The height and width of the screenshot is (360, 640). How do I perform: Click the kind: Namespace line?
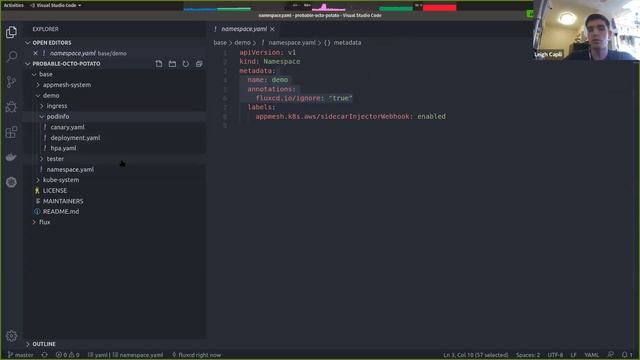(x=269, y=61)
